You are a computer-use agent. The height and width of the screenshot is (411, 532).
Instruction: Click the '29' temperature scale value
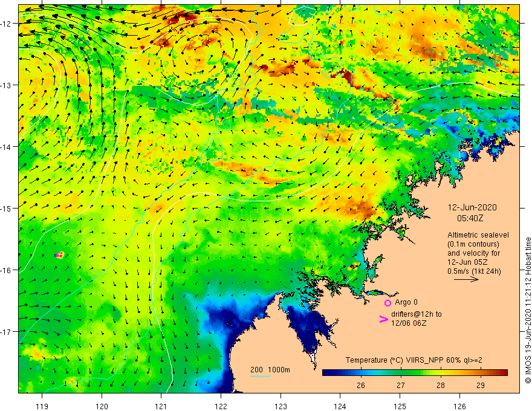coord(481,385)
